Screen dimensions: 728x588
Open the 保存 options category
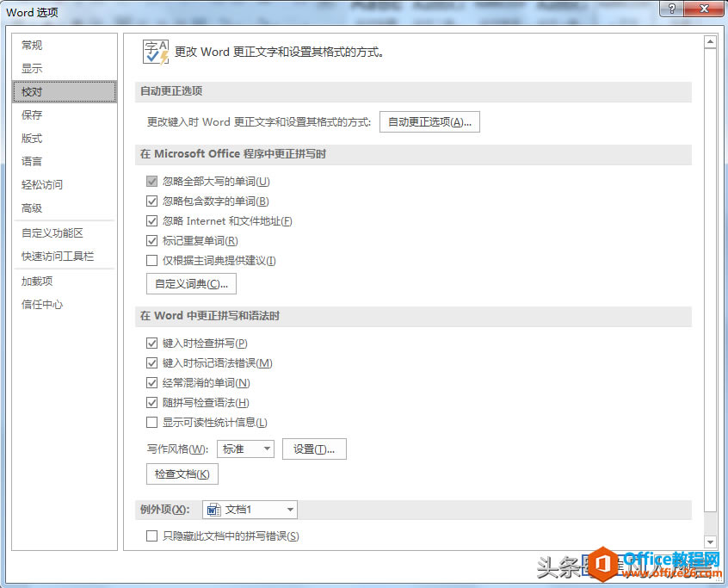(x=65, y=115)
